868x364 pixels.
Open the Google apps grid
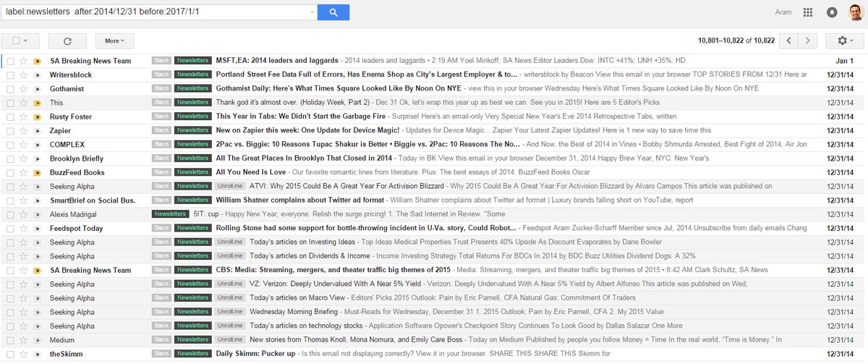[x=808, y=12]
